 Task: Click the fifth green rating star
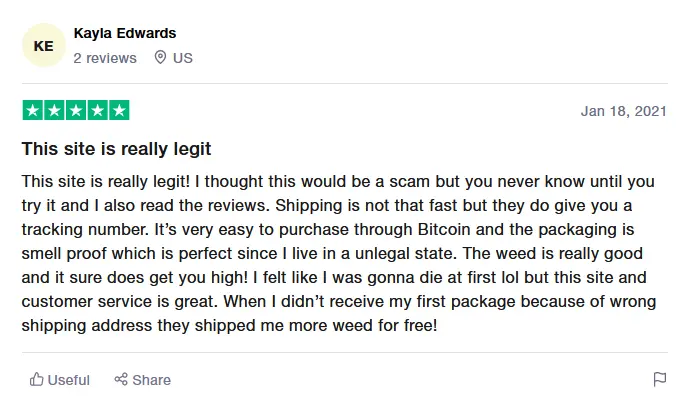coord(119,110)
